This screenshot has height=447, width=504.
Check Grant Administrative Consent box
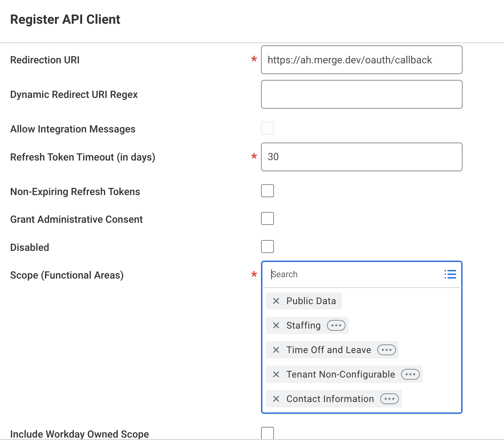tap(267, 218)
